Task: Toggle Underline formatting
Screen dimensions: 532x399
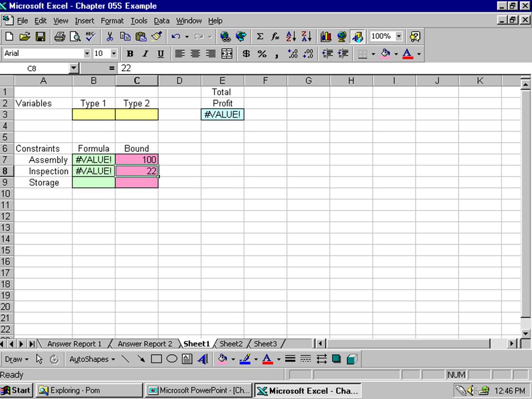Action: pos(161,54)
